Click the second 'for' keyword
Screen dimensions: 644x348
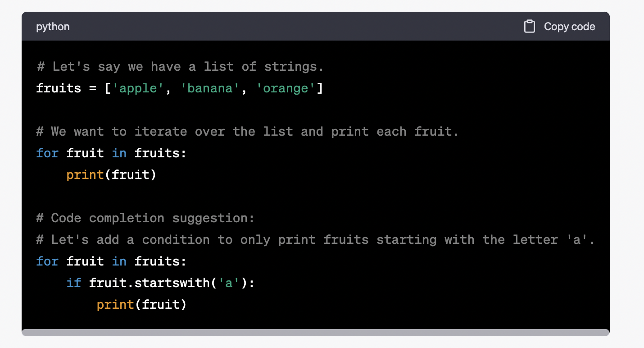(x=47, y=261)
